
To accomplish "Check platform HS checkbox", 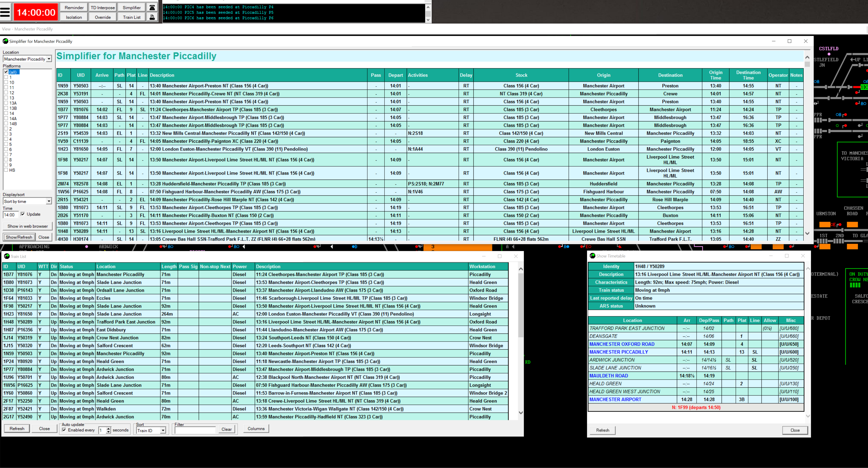I will pos(6,170).
